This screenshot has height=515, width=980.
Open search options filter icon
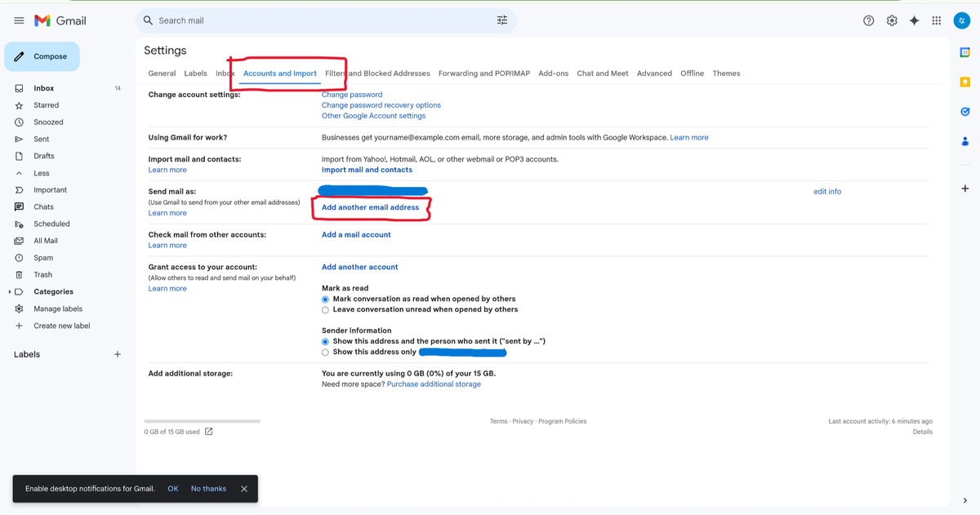(x=502, y=20)
